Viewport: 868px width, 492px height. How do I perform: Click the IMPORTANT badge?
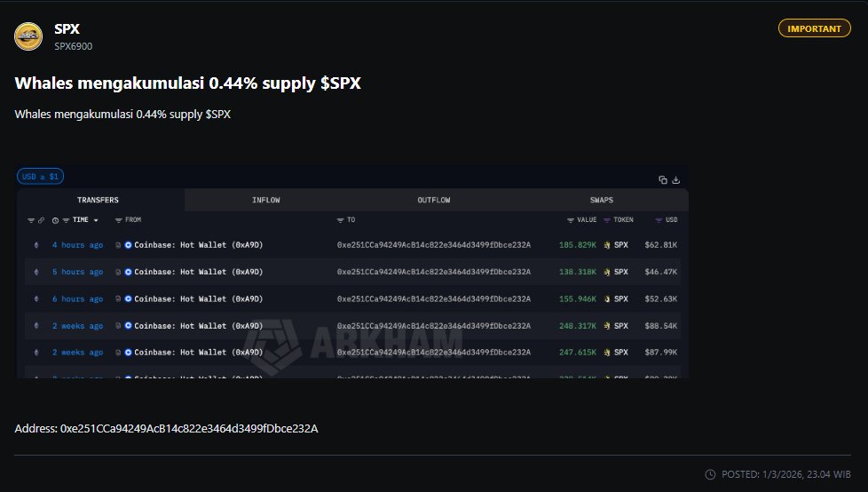(814, 28)
